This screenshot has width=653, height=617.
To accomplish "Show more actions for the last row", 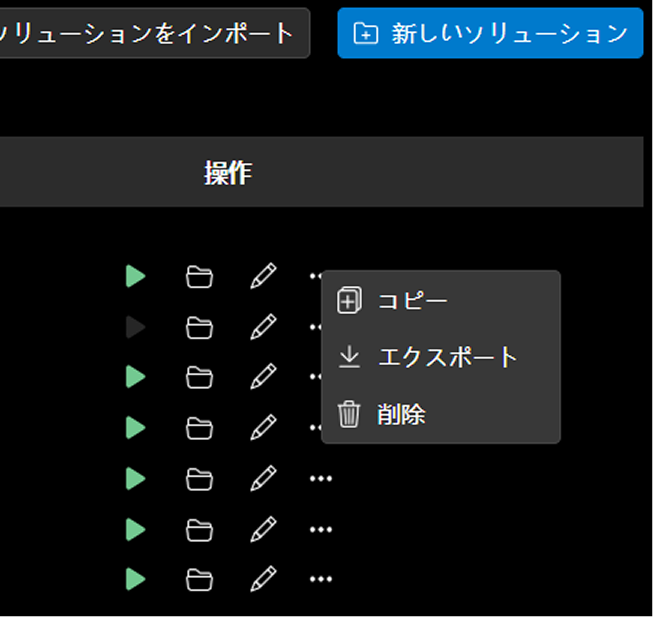I will point(320,579).
